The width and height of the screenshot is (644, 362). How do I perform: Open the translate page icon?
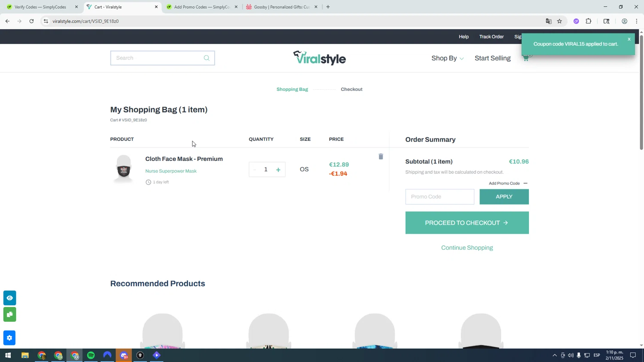tap(548, 21)
